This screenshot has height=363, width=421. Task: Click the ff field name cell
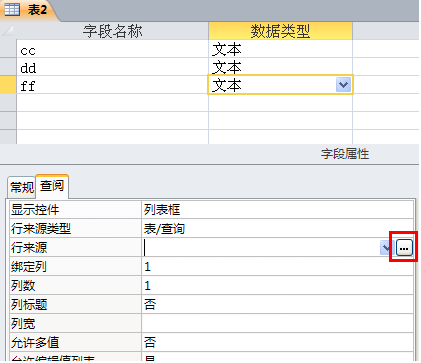(x=112, y=85)
